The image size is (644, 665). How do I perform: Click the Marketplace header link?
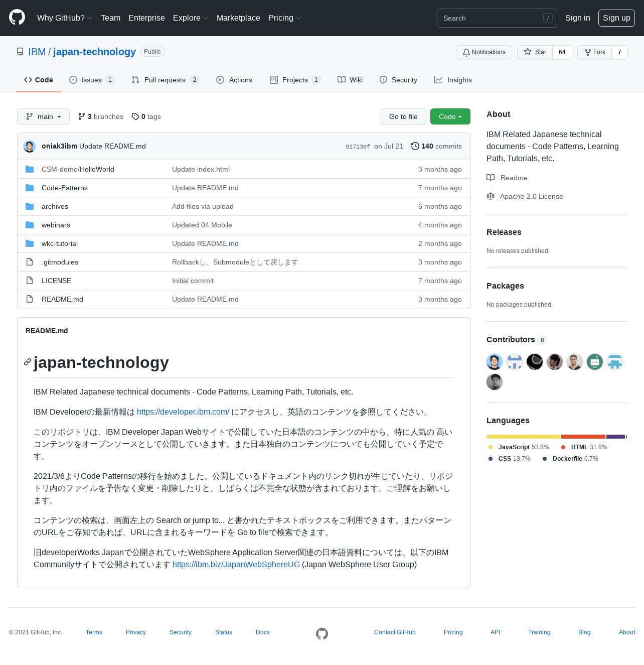(x=238, y=18)
